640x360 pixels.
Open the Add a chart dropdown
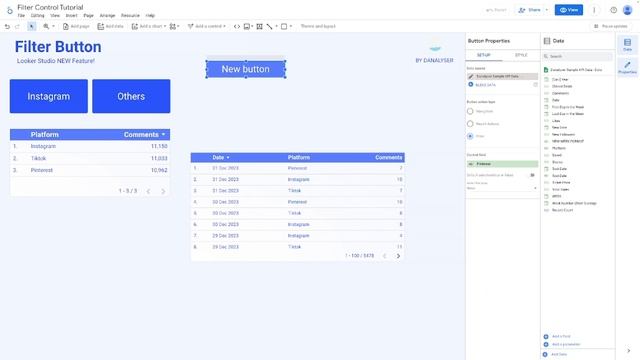point(149,26)
